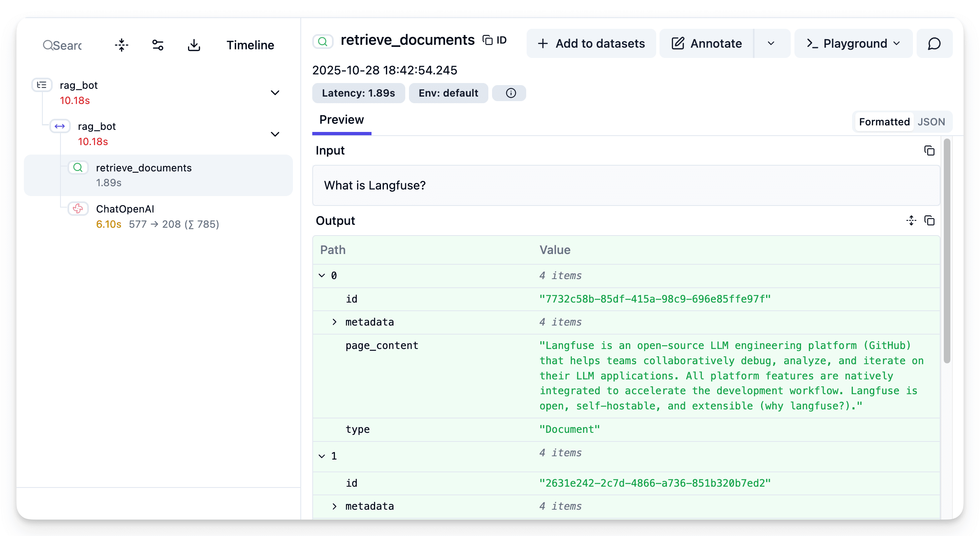Collapse the top rag_bot node
The height and width of the screenshot is (536, 980).
click(275, 93)
